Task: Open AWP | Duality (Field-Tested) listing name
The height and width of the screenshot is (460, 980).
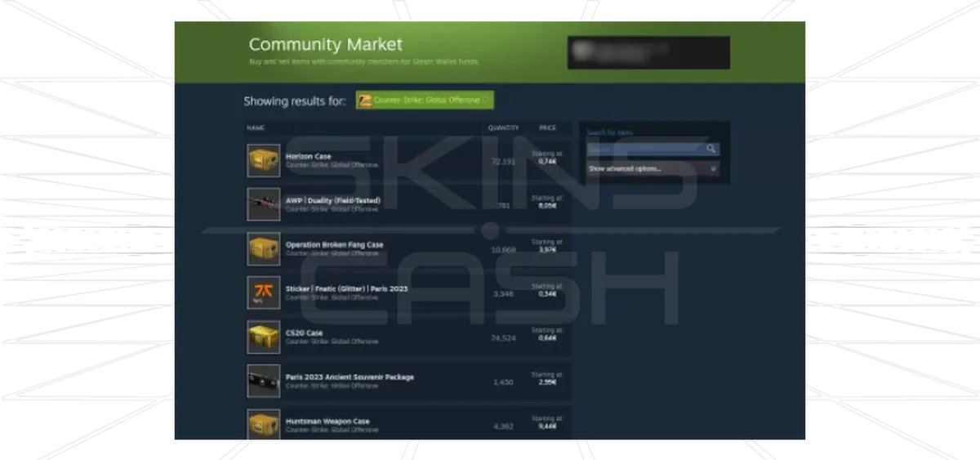Action: [332, 200]
